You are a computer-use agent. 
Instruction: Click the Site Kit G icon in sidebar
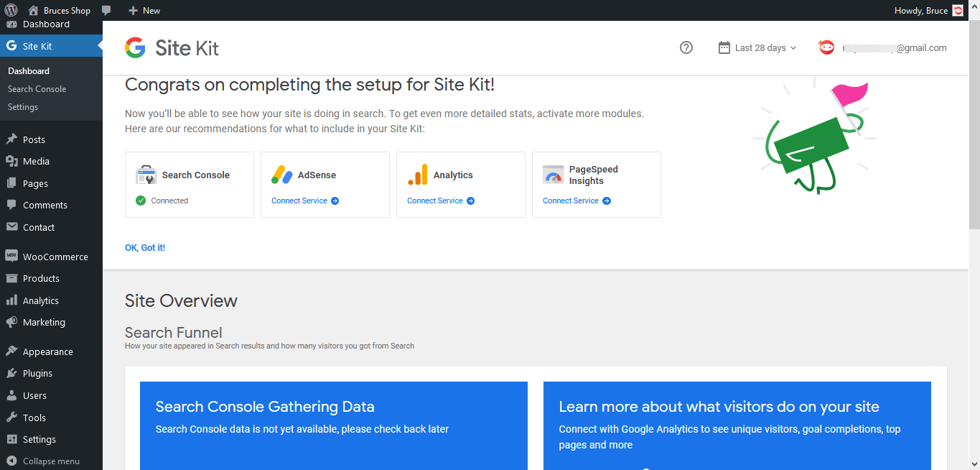click(x=11, y=46)
